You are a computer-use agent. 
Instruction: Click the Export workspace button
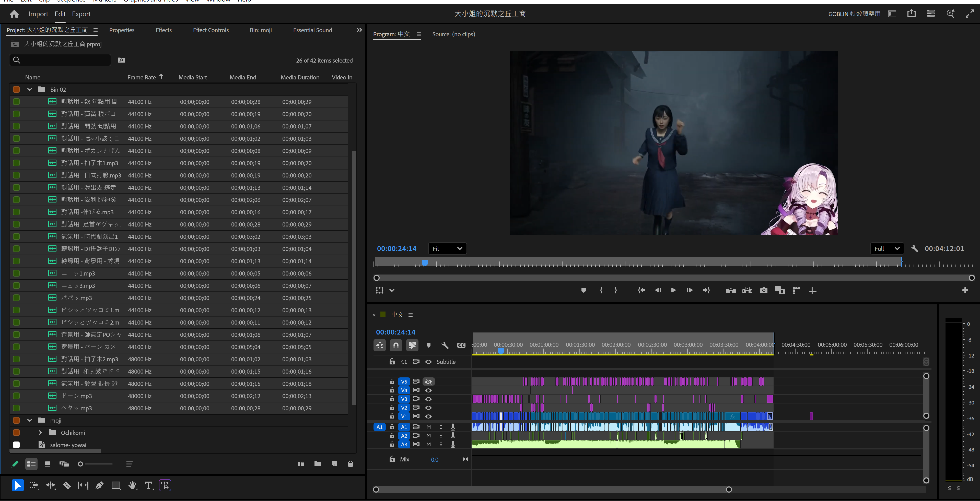(81, 14)
